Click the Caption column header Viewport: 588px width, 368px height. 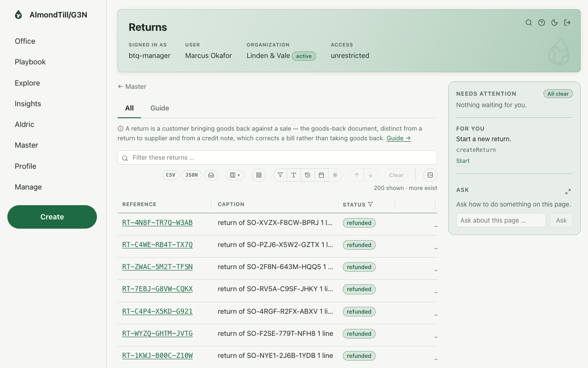click(x=231, y=204)
